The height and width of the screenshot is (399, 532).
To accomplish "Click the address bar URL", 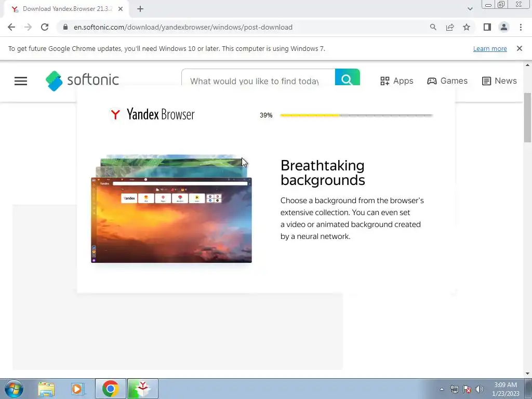I will (183, 27).
